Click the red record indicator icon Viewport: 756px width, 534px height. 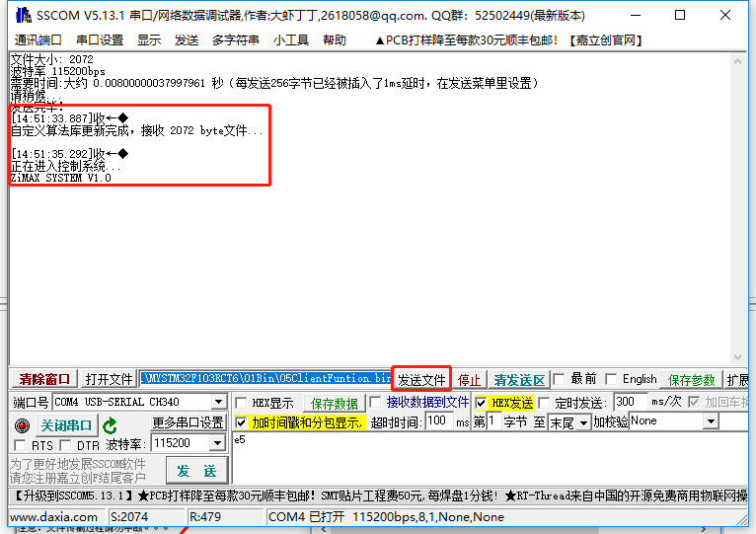23,425
